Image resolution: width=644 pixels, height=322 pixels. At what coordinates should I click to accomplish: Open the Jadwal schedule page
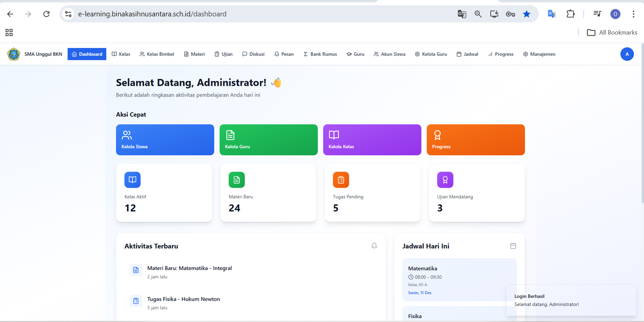point(467,54)
